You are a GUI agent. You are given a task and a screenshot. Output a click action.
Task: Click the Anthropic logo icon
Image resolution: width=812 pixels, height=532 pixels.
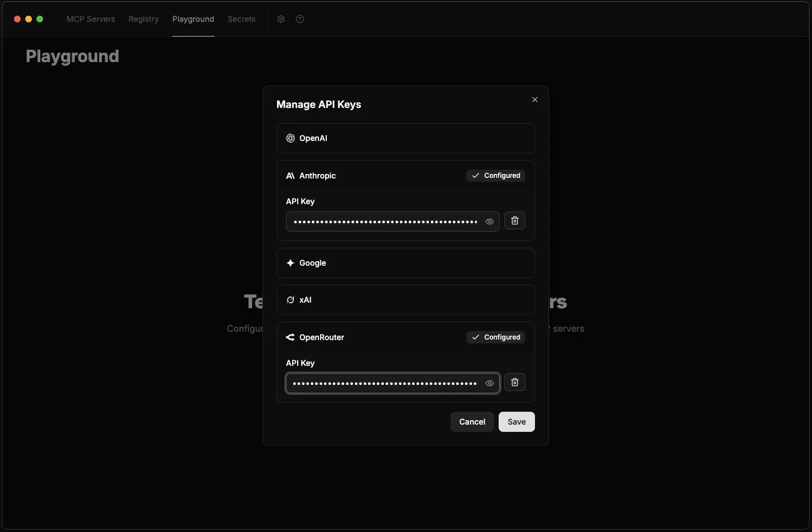tap(290, 175)
